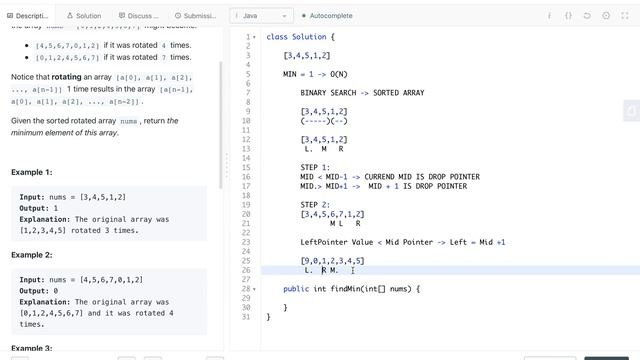
Task: Click the '[3,4,5,1,2]' text on editor line 3
Action: [307, 56]
